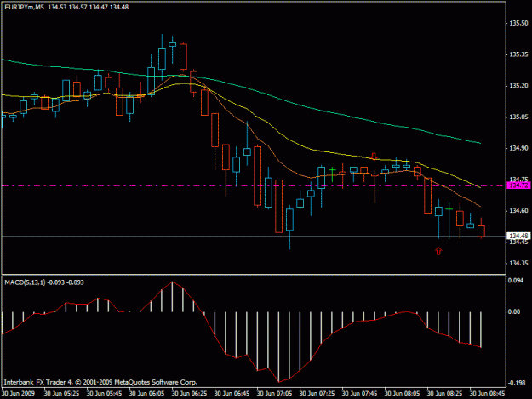
Task: Select the magenta dashed horizontal line
Action: 254,185
